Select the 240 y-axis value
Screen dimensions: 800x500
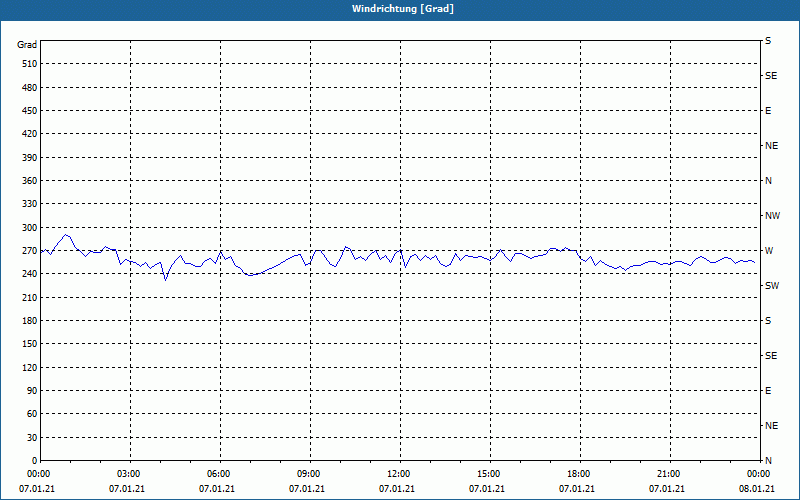tap(30, 274)
